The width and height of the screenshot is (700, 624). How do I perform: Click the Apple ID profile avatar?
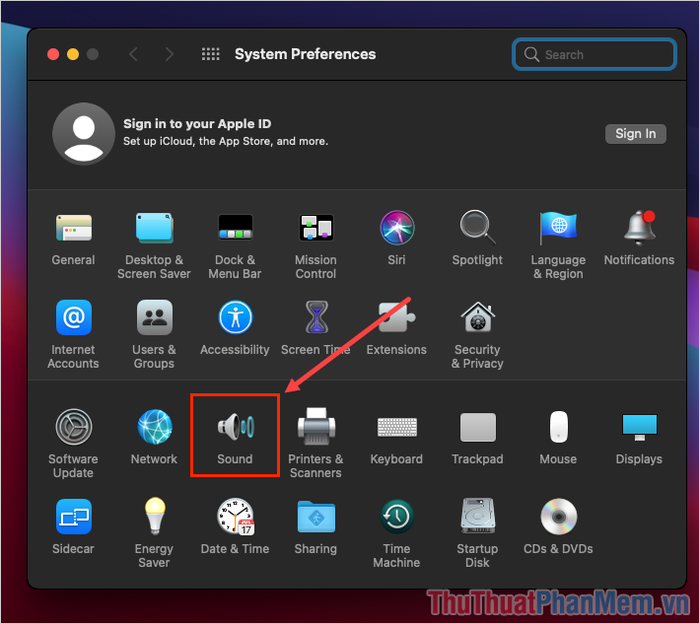coord(82,134)
